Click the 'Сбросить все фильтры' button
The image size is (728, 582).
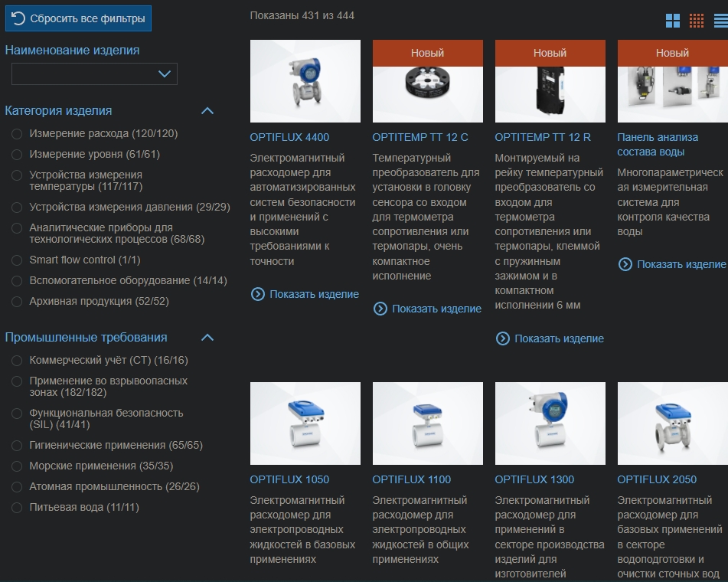click(78, 18)
